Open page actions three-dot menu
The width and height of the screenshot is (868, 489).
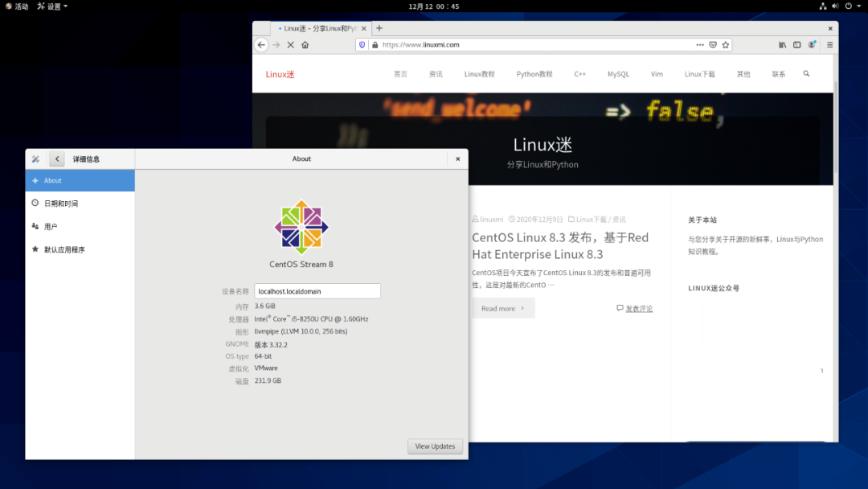pyautogui.click(x=700, y=45)
